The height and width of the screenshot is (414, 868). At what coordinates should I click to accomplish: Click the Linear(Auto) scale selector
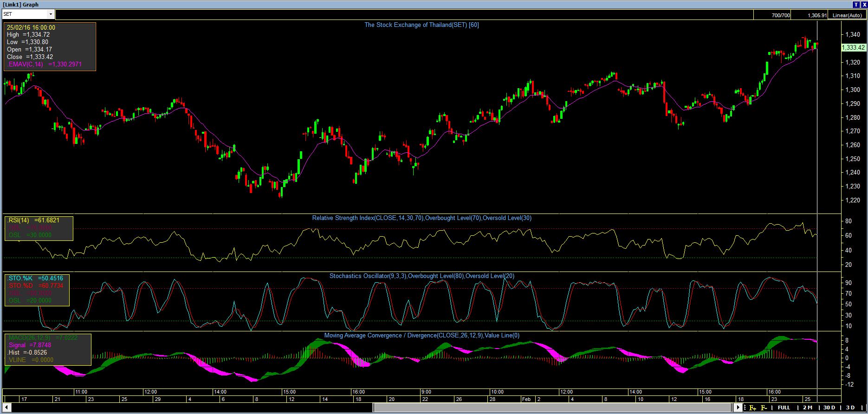(x=847, y=15)
